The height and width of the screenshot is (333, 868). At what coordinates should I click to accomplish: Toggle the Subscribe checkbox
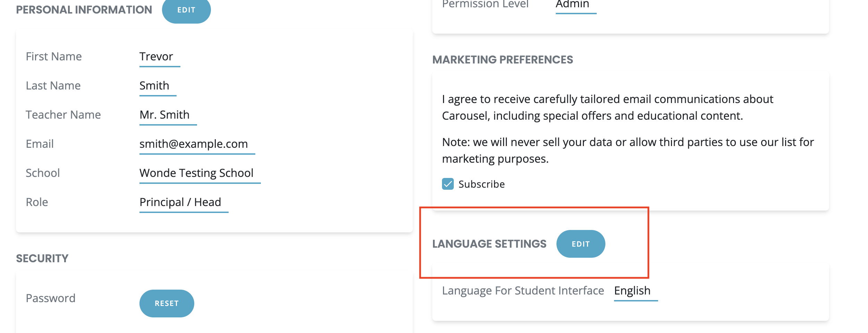[x=448, y=184]
